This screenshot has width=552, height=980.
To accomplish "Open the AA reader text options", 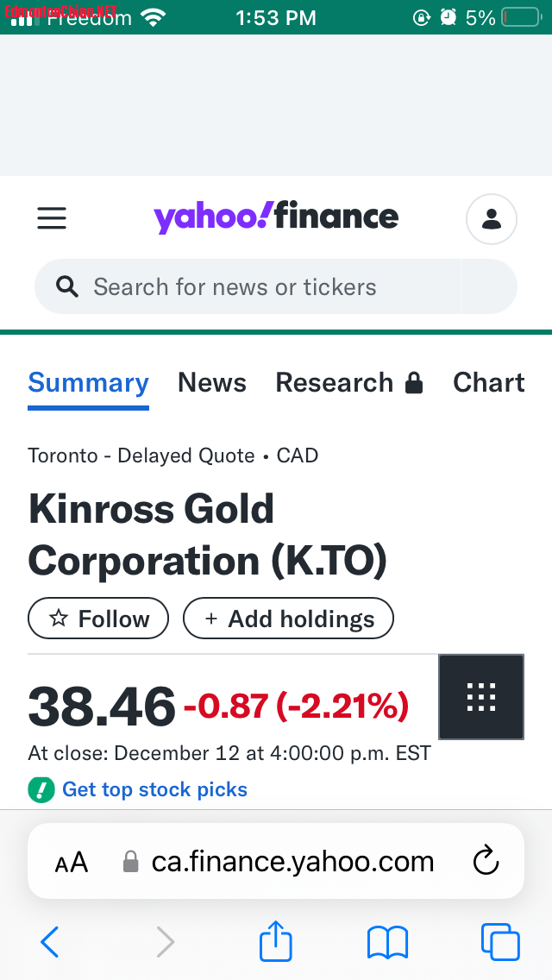I will click(72, 862).
